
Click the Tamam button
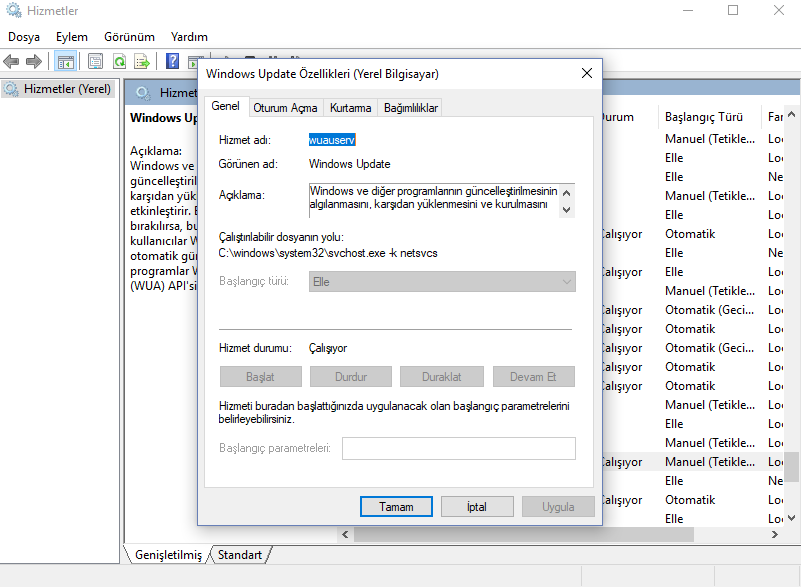(396, 507)
